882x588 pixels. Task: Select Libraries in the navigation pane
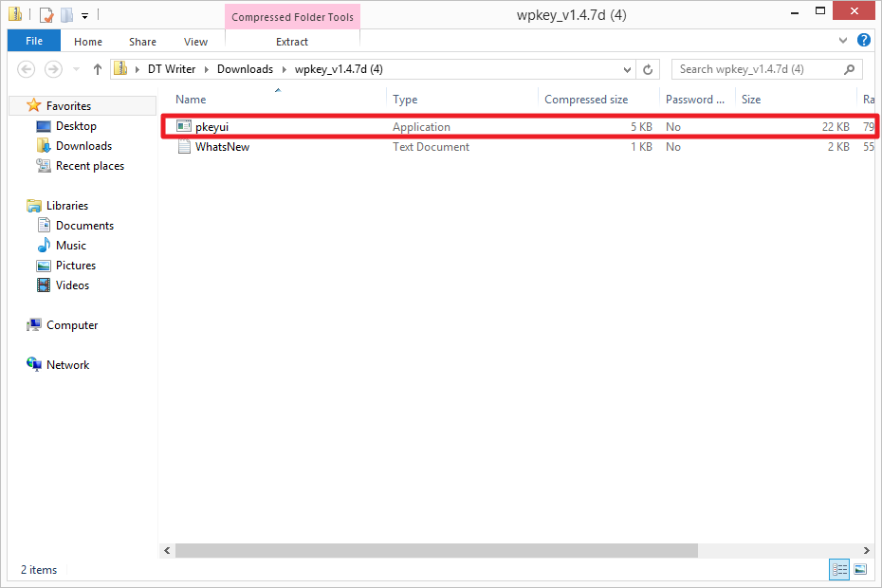coord(67,206)
